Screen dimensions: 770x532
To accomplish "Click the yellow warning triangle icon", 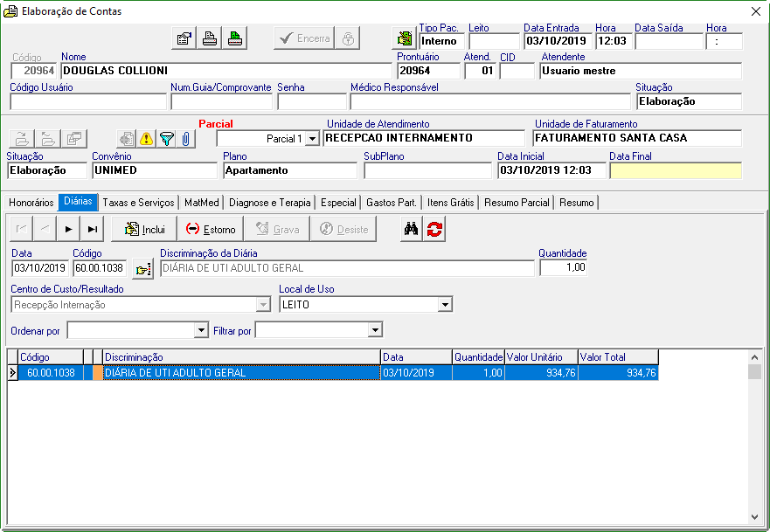I will [x=146, y=139].
